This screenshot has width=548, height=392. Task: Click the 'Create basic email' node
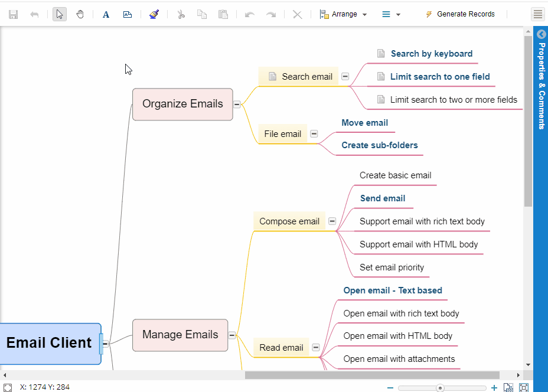point(395,175)
